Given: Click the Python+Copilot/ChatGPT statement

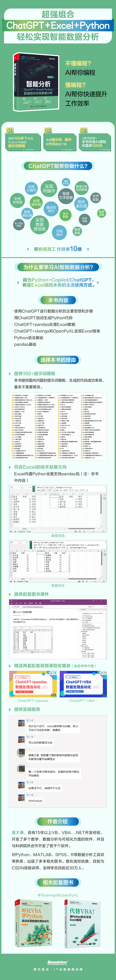Looking at the screenshot, I should [58, 282].
